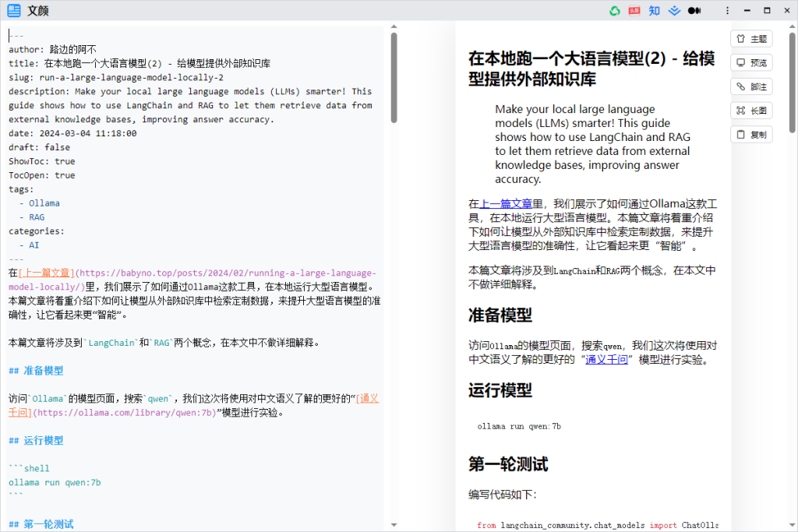Click the 预览 preview button
Image resolution: width=798 pixels, height=532 pixels.
coord(752,63)
